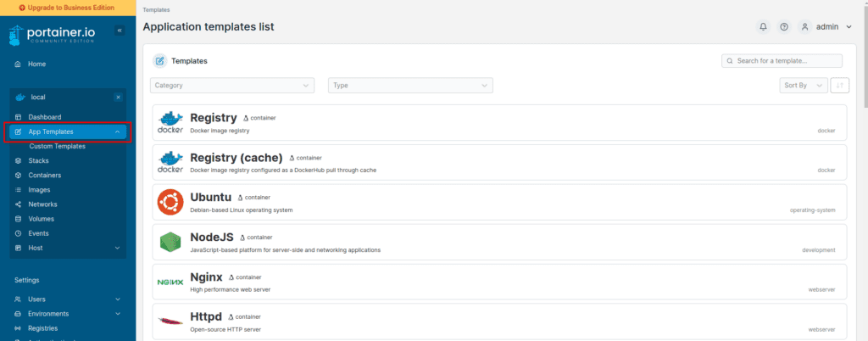868x341 pixels.
Task: Open notifications bell icon
Action: click(x=764, y=26)
